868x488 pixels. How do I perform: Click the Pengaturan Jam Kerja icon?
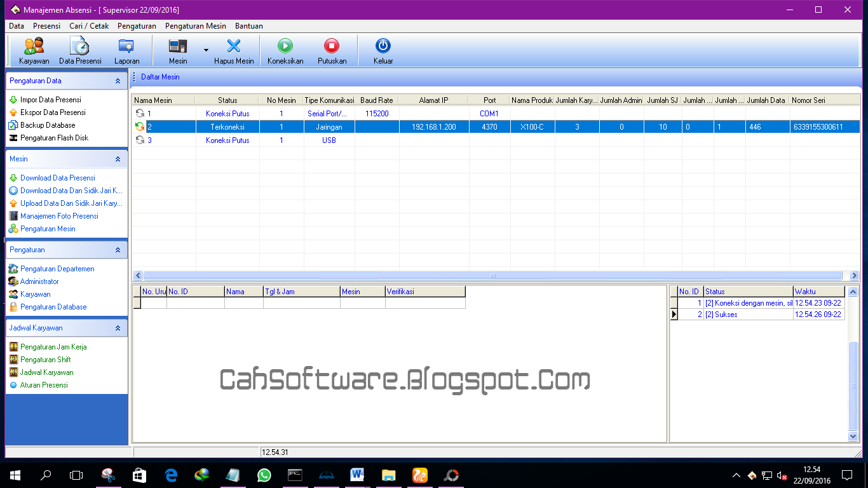pyautogui.click(x=13, y=347)
